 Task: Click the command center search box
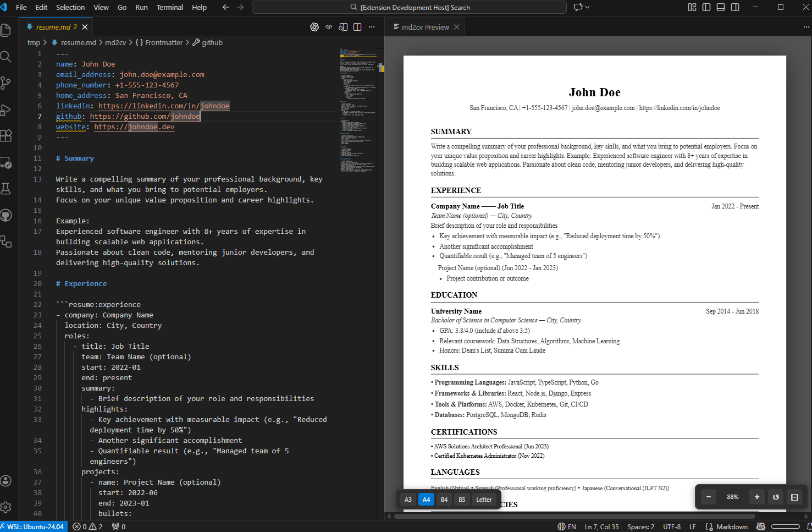[x=409, y=7]
